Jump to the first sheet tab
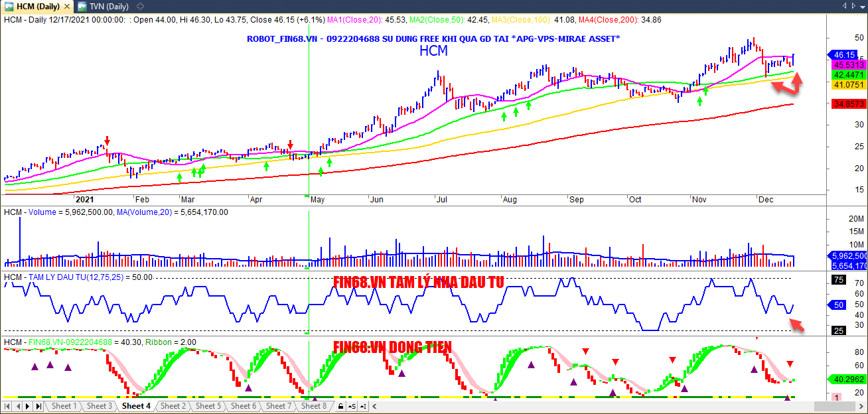This screenshot has width=868, height=414. coord(8,406)
